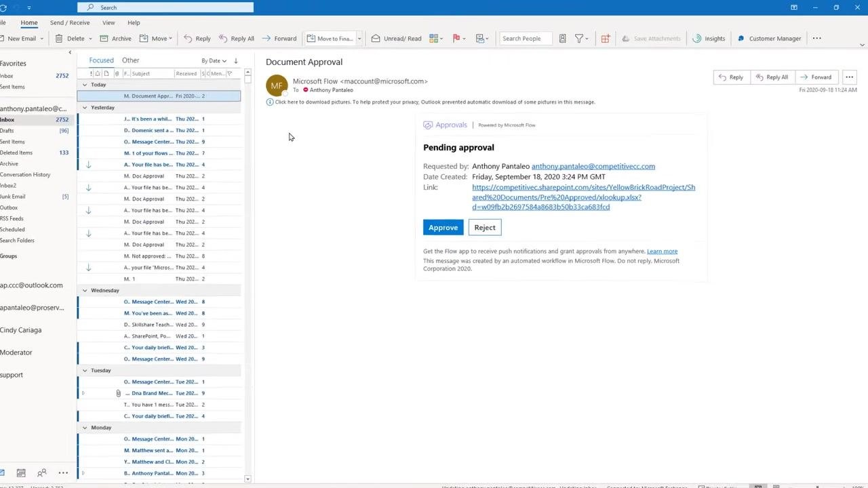This screenshot has width=868, height=488.
Task: Switch to People view icon
Action: pos(42,473)
